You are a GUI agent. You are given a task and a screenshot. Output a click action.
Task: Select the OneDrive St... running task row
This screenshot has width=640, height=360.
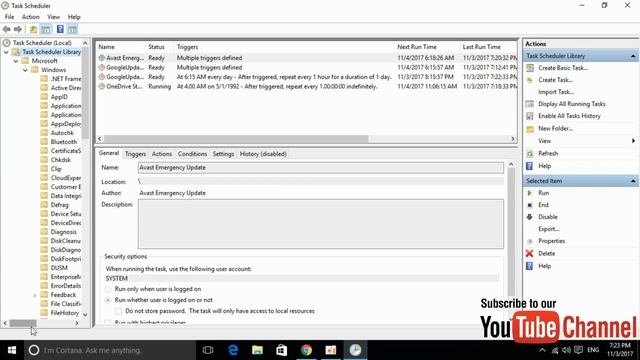pos(307,87)
